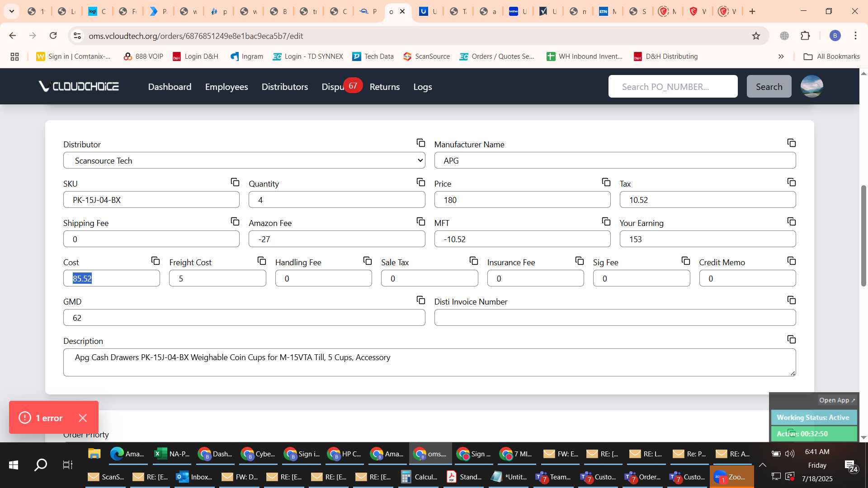The width and height of the screenshot is (868, 488).
Task: Copy the Credit Memo value
Action: (791, 261)
